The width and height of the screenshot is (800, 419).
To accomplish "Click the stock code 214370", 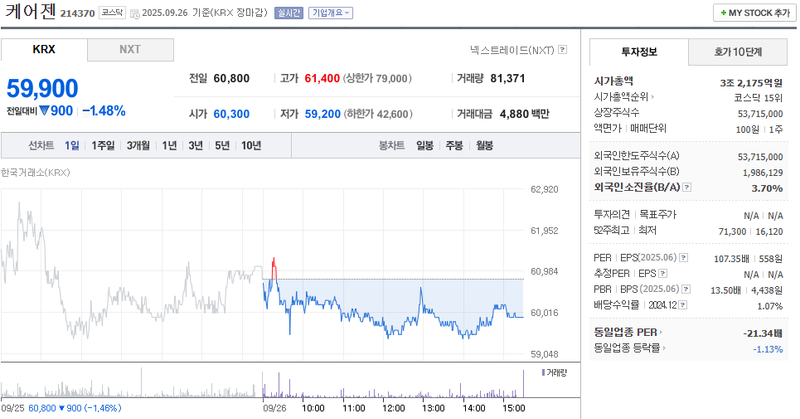I will coord(78,13).
